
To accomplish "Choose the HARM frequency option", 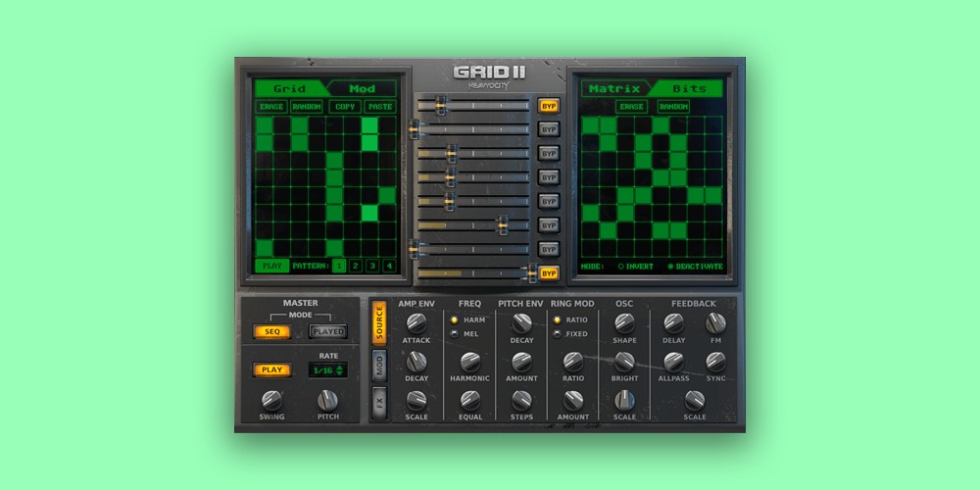I will click(465, 320).
